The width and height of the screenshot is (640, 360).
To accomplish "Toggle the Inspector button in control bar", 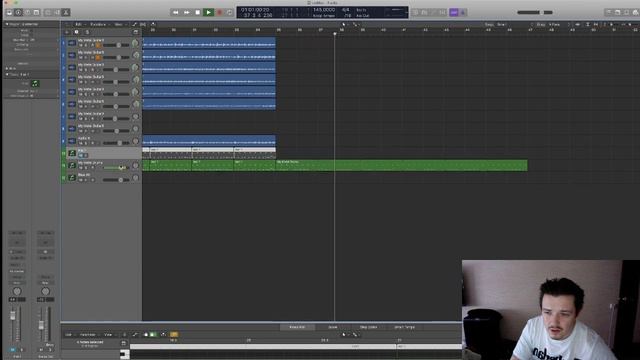I will tap(18, 13).
